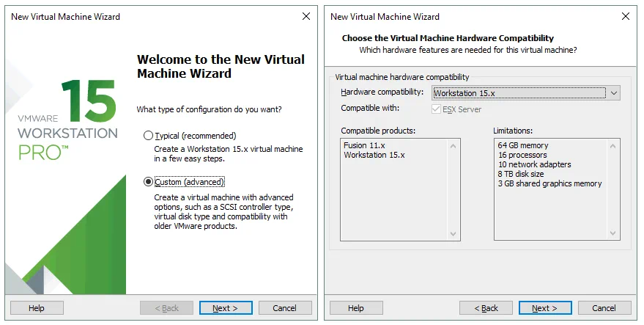Click Limitations list scroll-down arrow
644x325 pixels.
click(x=614, y=233)
